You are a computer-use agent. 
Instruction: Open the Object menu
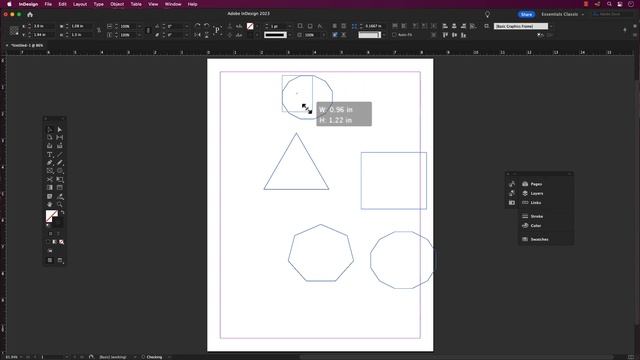tap(117, 4)
